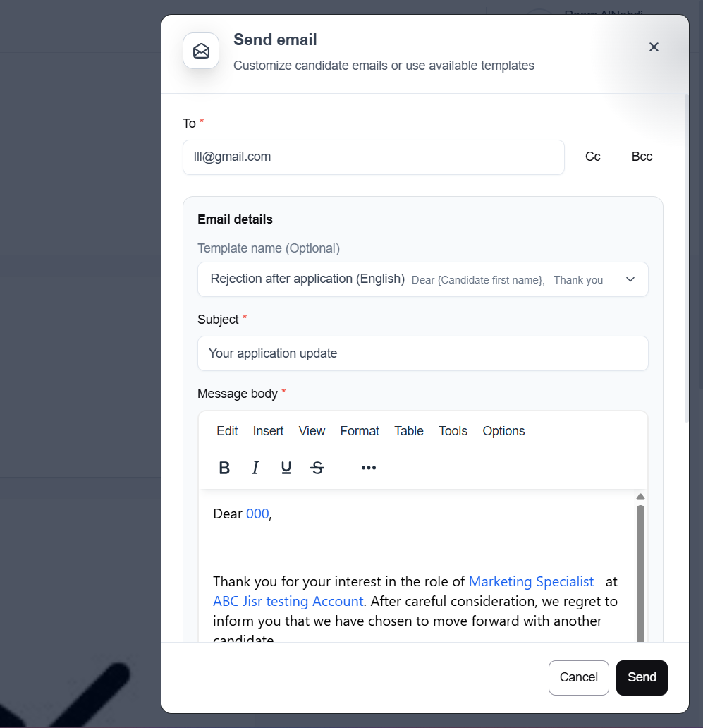Open the Edit menu in editor
Viewport: 703px width, 728px height.
(x=227, y=431)
